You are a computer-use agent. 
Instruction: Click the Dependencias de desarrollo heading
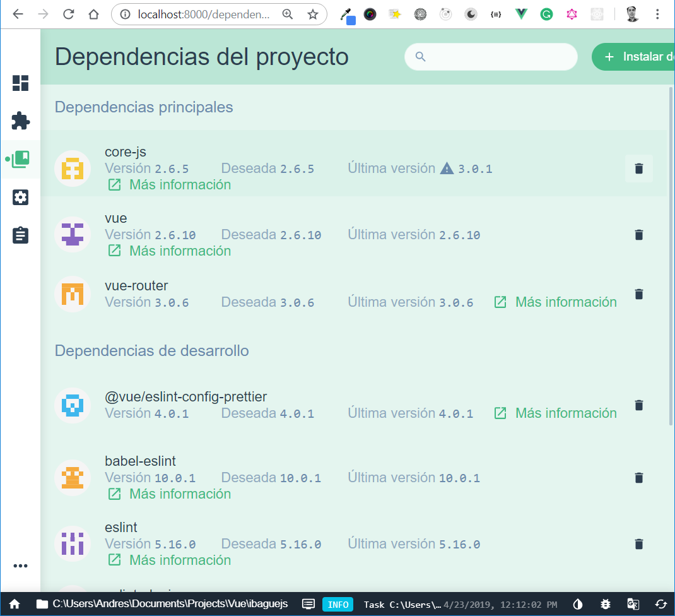(x=151, y=351)
